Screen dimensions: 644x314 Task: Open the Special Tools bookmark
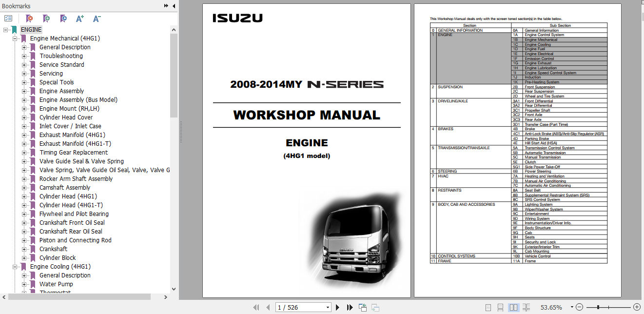pos(57,82)
